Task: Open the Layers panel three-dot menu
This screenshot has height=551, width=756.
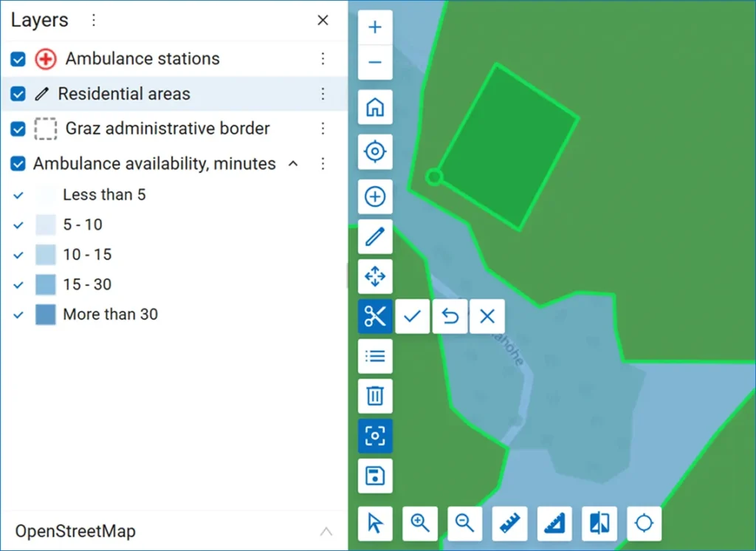Action: tap(94, 20)
